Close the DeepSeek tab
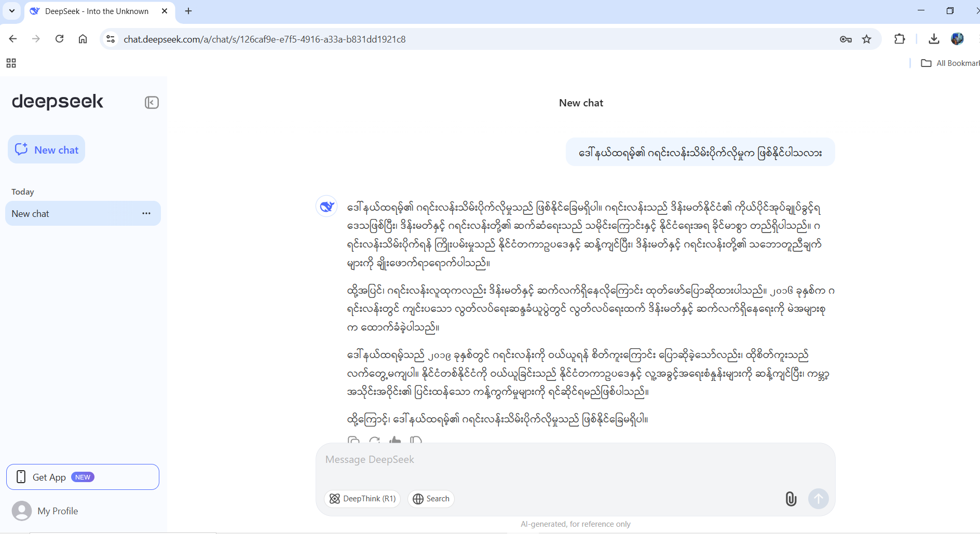The height and width of the screenshot is (534, 980). (165, 11)
